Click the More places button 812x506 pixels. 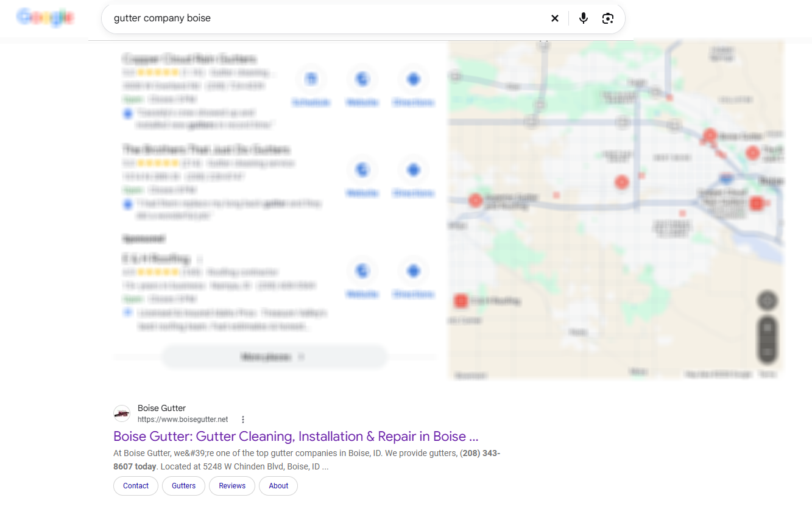(274, 357)
